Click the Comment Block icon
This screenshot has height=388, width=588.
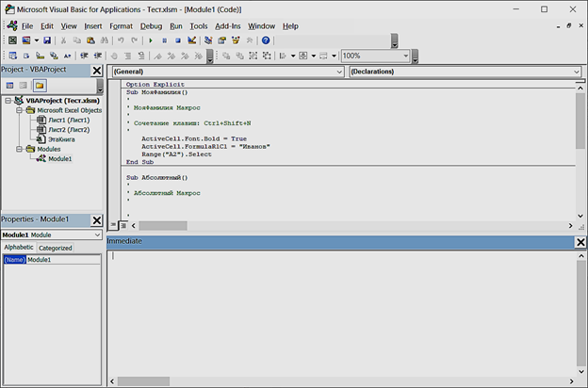[x=127, y=56]
